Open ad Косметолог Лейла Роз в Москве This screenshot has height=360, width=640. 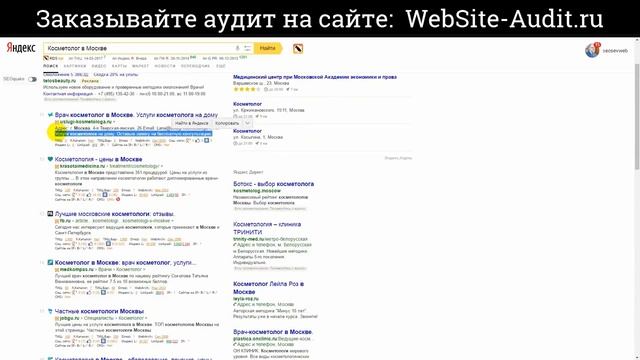pyautogui.click(x=269, y=288)
